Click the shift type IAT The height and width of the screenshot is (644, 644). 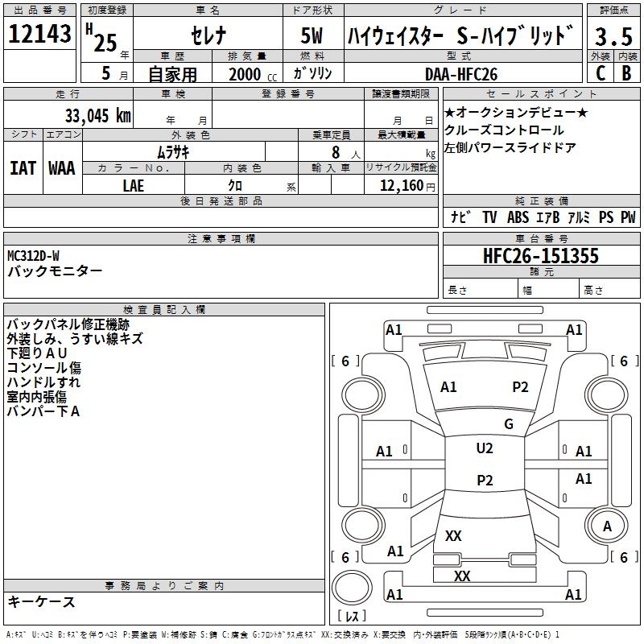pos(23,168)
